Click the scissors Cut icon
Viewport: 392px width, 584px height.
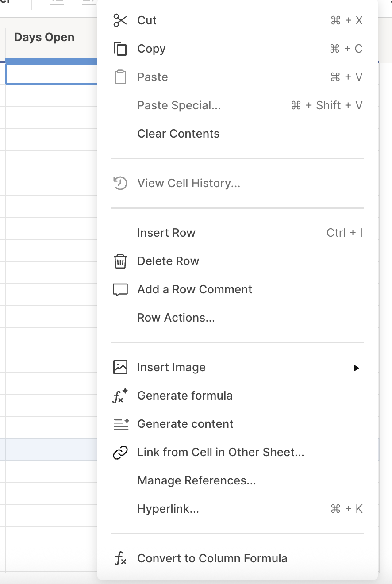click(x=120, y=20)
